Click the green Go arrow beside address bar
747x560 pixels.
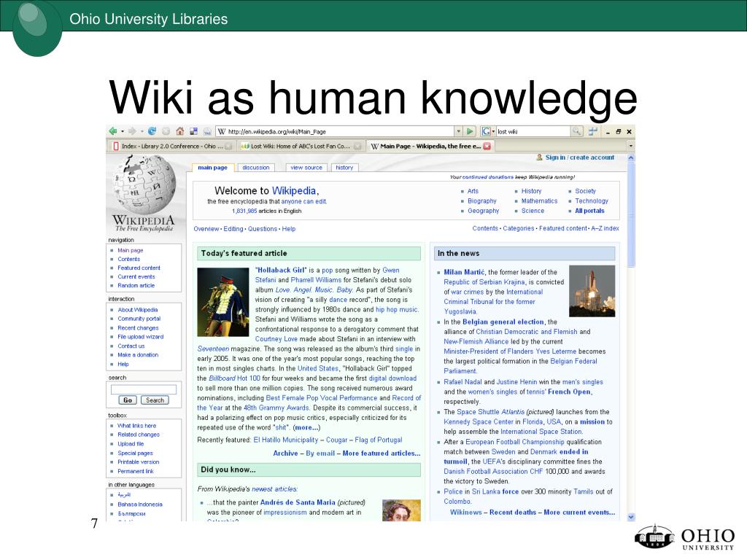(471, 131)
